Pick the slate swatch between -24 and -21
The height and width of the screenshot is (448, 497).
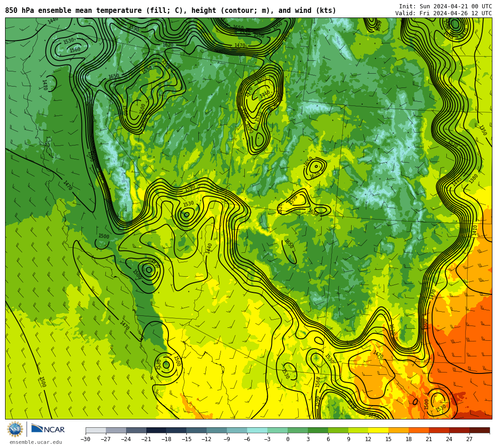[x=136, y=430]
